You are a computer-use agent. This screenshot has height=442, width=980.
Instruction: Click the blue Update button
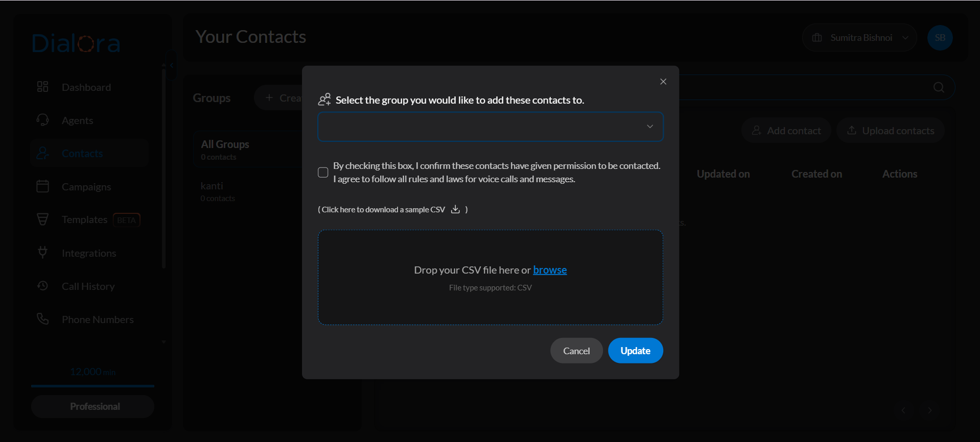pyautogui.click(x=635, y=351)
